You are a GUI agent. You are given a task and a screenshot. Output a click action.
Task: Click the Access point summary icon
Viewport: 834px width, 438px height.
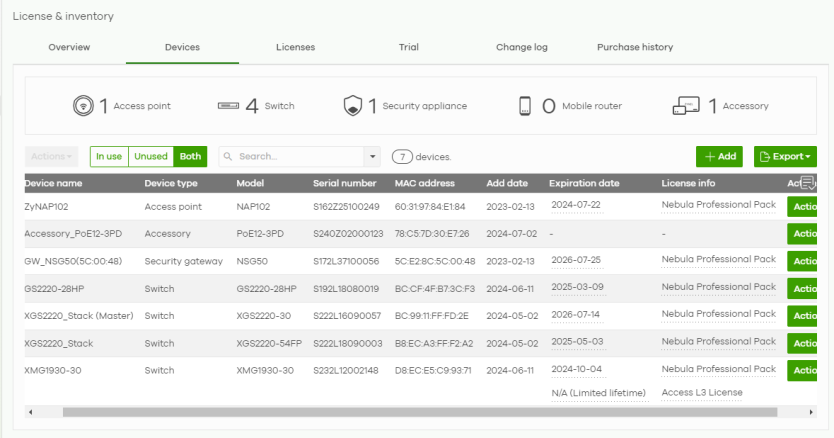[83, 106]
